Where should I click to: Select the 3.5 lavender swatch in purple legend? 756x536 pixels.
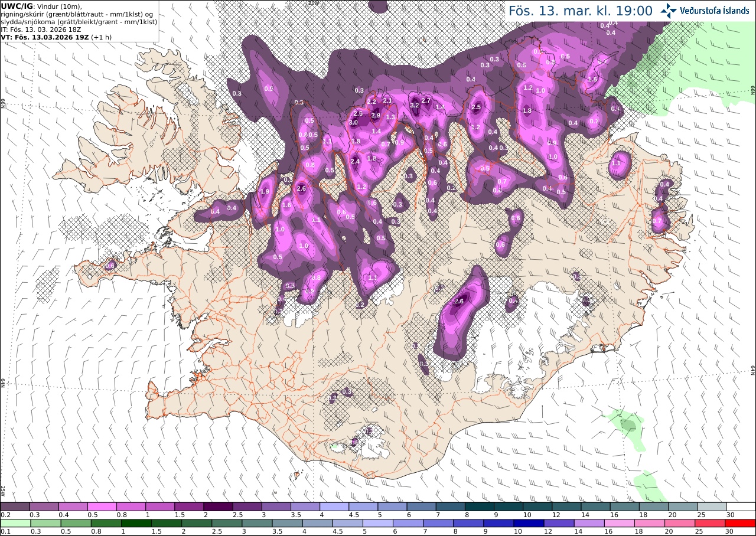pyautogui.click(x=305, y=506)
